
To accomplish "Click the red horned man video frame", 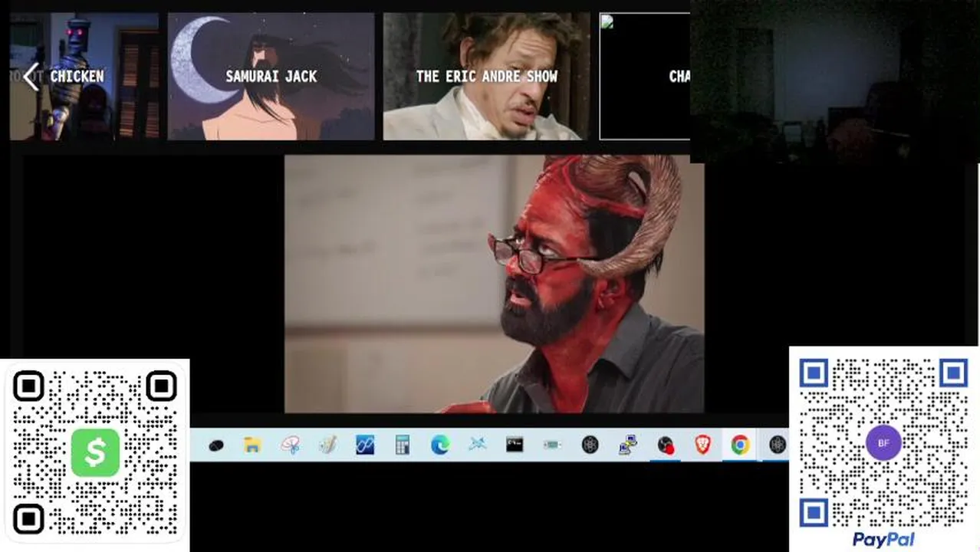I will (x=494, y=284).
